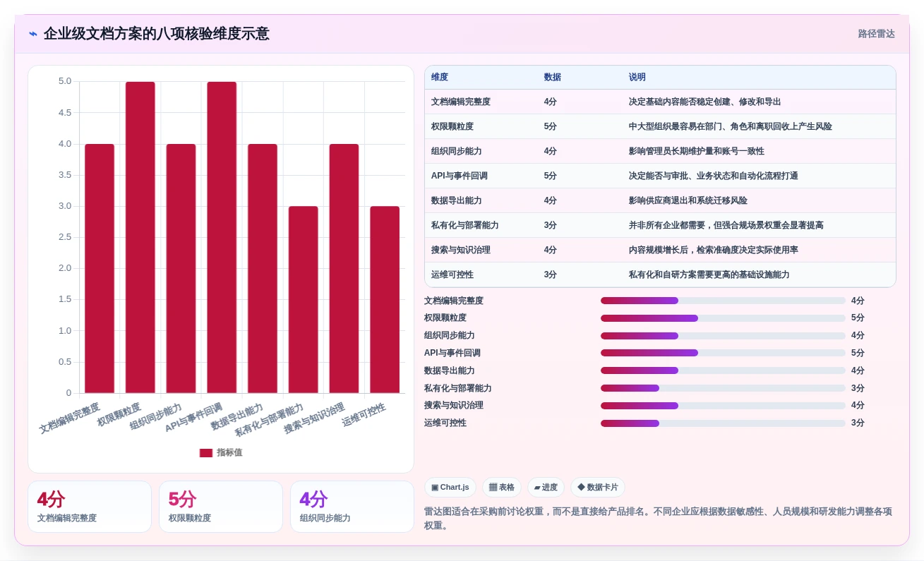
Task: Click the API与事件回调 chart bar
Action: point(222,238)
